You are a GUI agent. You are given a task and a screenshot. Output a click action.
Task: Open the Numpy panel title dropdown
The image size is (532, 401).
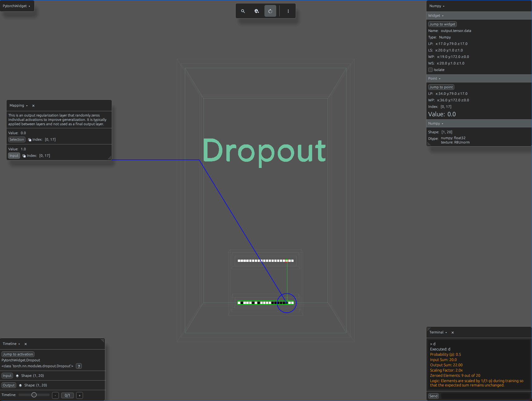(x=437, y=6)
